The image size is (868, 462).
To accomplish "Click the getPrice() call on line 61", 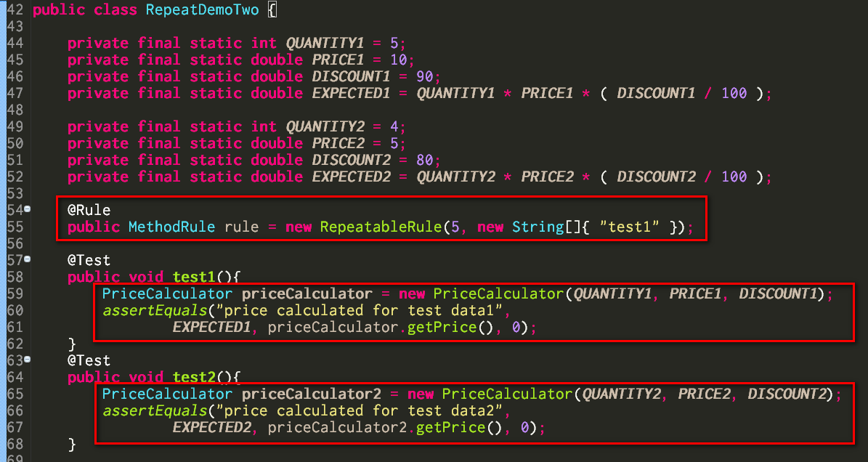I will 450,328.
